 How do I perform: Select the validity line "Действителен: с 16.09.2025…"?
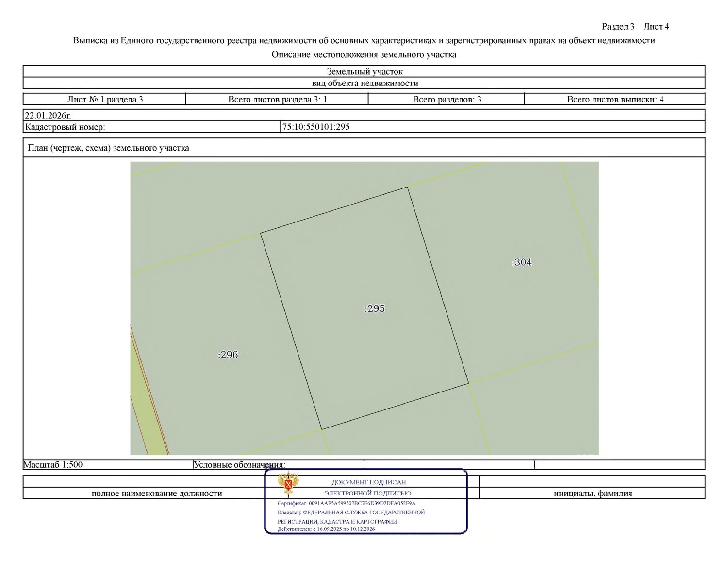326,529
